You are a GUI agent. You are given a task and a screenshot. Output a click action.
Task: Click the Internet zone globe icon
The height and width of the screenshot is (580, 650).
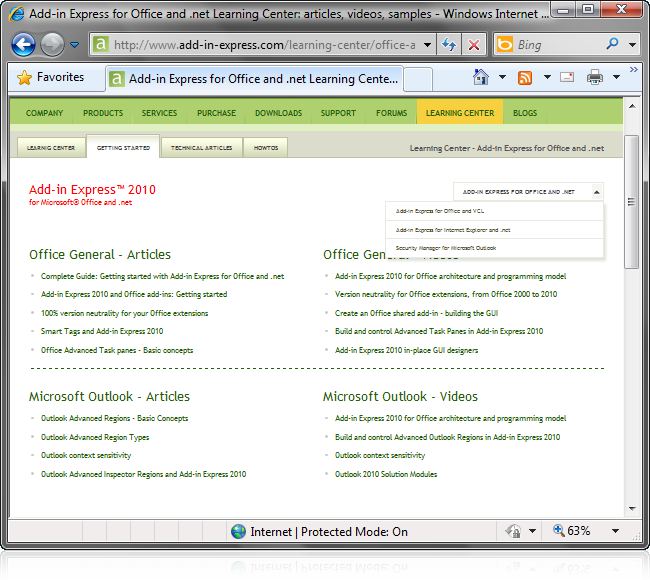click(x=238, y=531)
